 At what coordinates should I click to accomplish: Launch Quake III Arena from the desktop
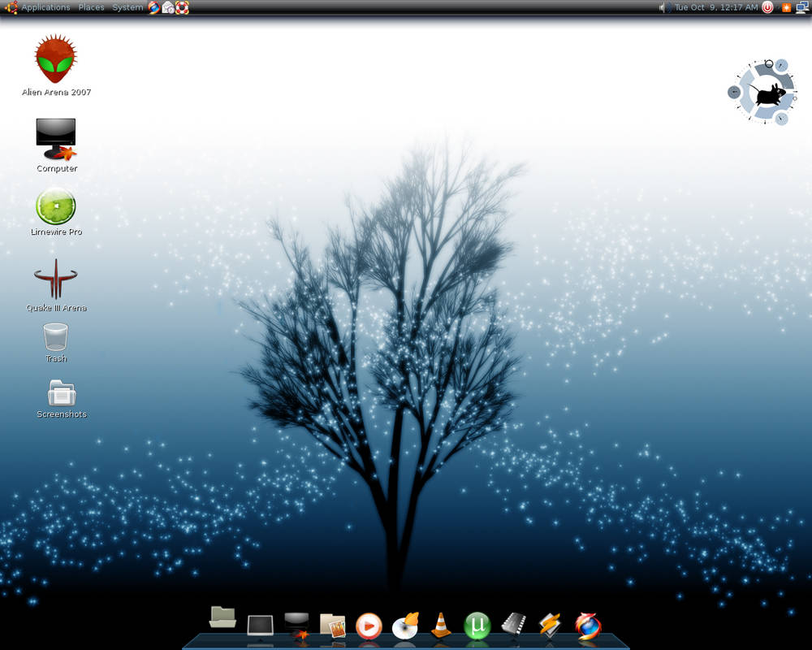click(55, 280)
